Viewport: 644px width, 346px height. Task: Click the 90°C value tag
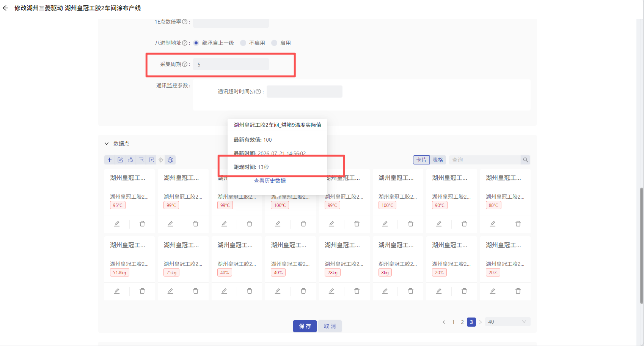click(x=440, y=205)
